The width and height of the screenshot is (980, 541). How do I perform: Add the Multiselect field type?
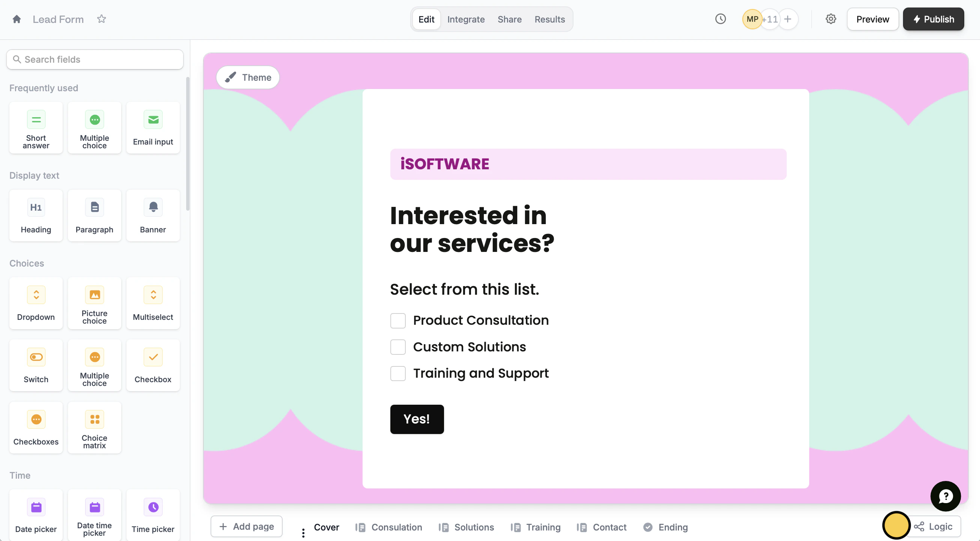[x=153, y=303]
